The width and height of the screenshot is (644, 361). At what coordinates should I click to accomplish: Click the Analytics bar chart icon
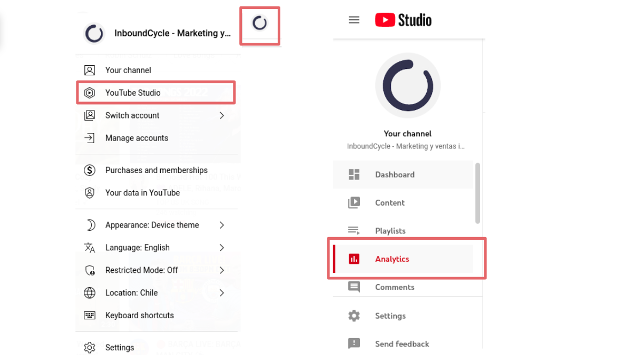pyautogui.click(x=354, y=259)
